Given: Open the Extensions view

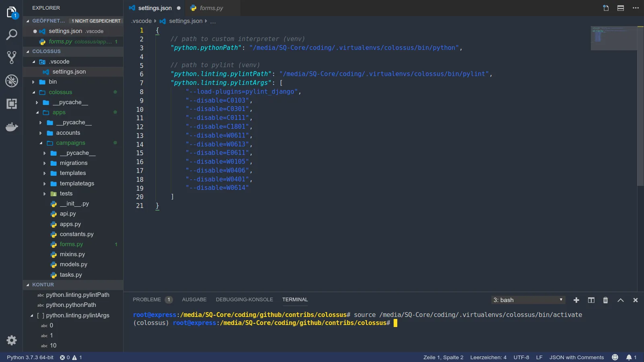Looking at the screenshot, I should coord(12,104).
